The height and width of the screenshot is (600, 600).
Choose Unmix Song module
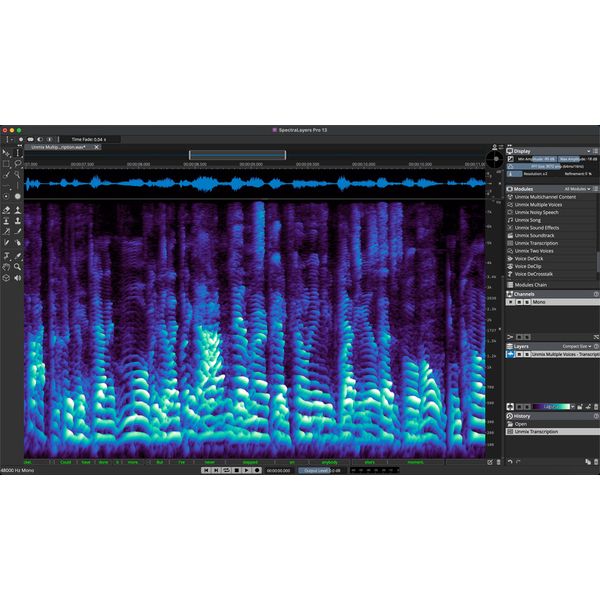(x=527, y=220)
